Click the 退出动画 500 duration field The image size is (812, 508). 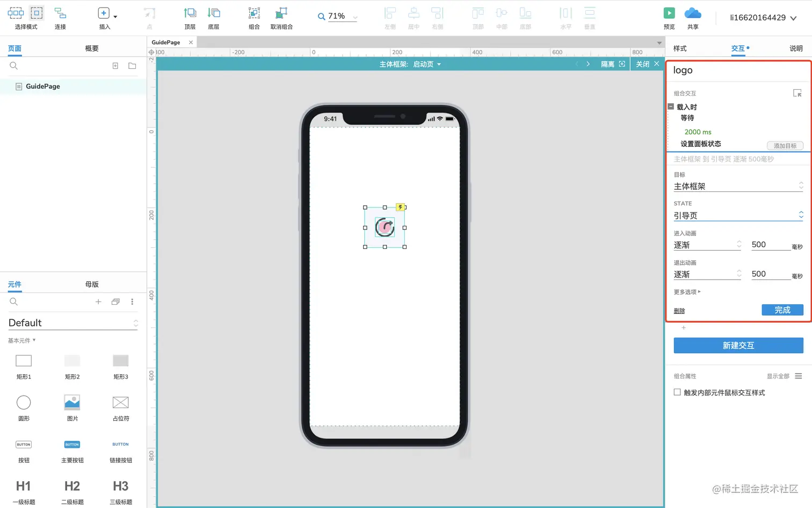click(770, 274)
